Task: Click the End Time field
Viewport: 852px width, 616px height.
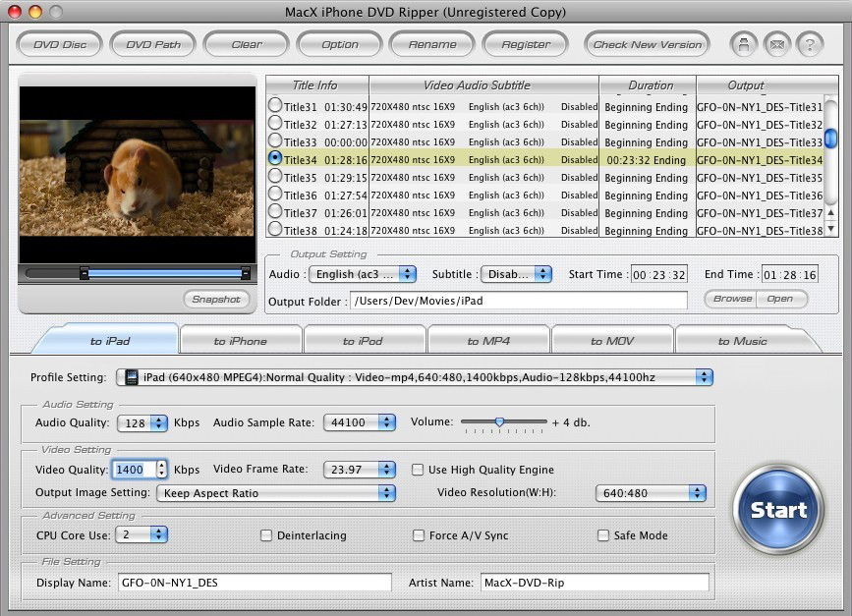Action: point(789,275)
